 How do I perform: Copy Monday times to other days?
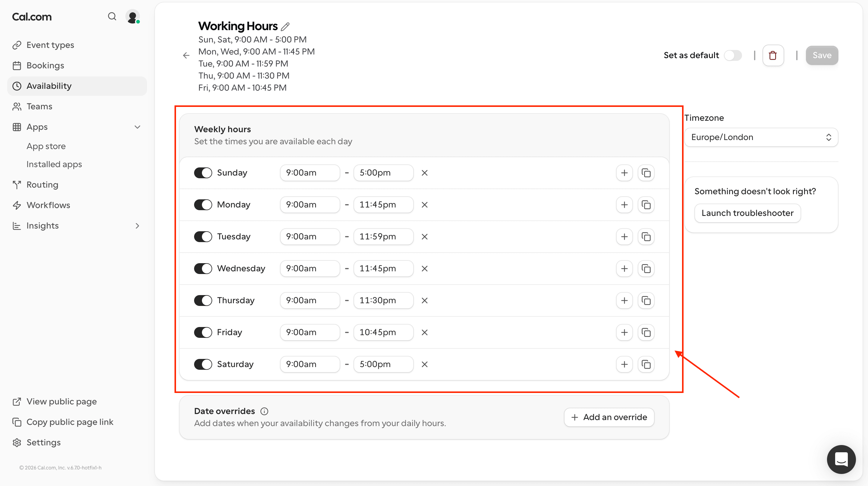click(x=646, y=205)
